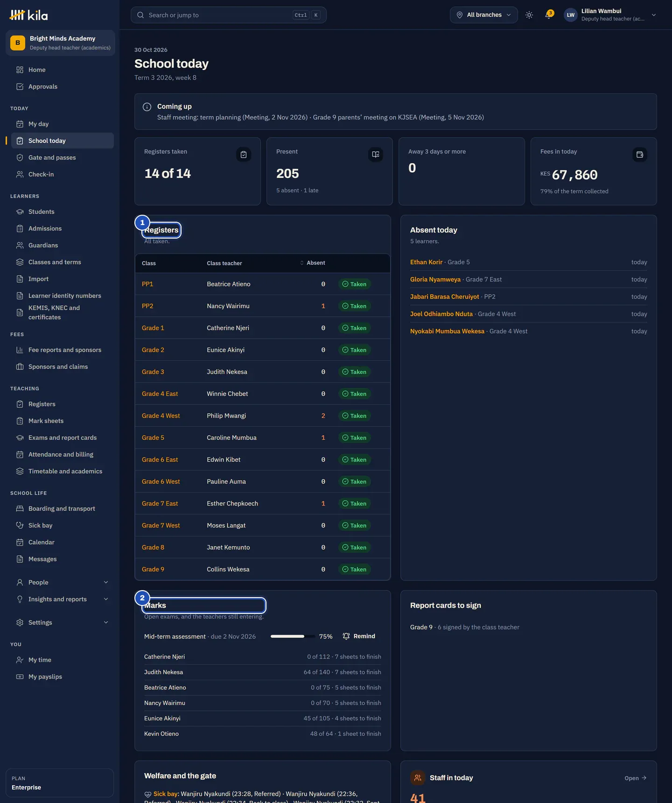The width and height of the screenshot is (672, 803).
Task: Click the Kila logo
Action: pos(28,15)
